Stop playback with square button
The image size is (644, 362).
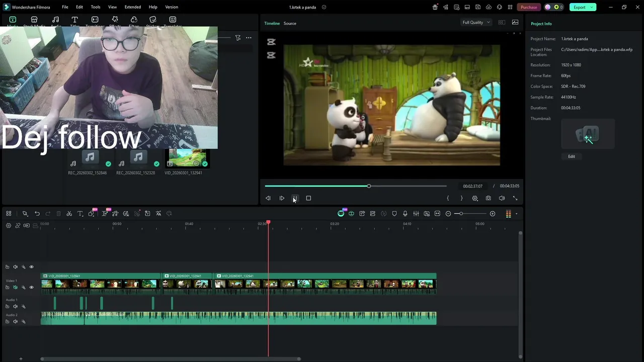pos(308,198)
